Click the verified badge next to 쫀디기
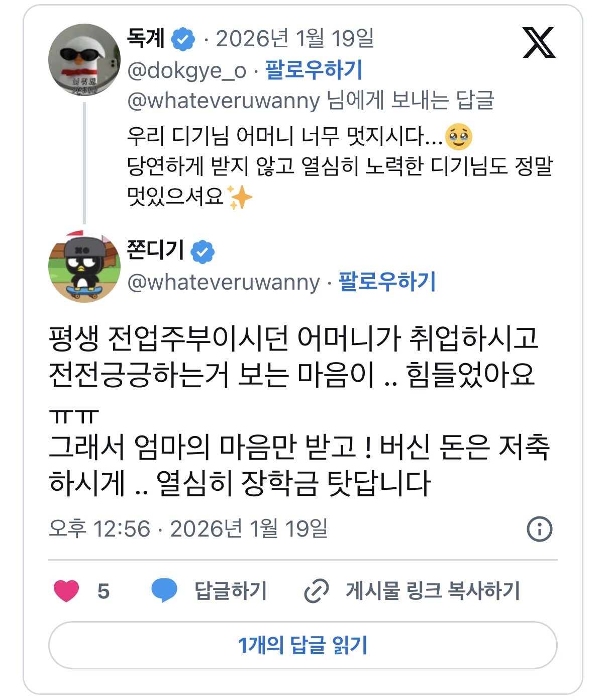This screenshot has width=606, height=700. [x=203, y=251]
